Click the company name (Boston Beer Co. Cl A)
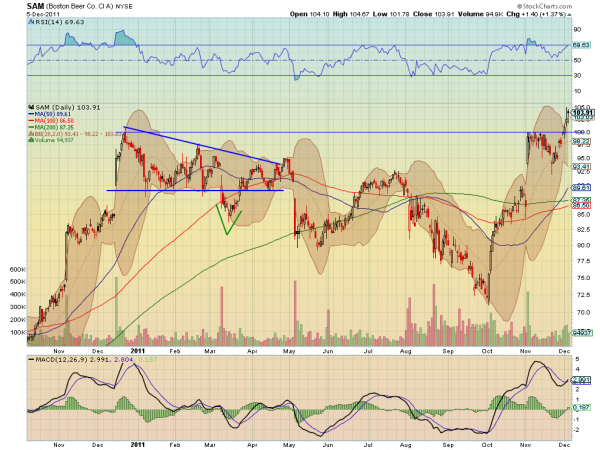The height and width of the screenshot is (450, 600). [78, 7]
